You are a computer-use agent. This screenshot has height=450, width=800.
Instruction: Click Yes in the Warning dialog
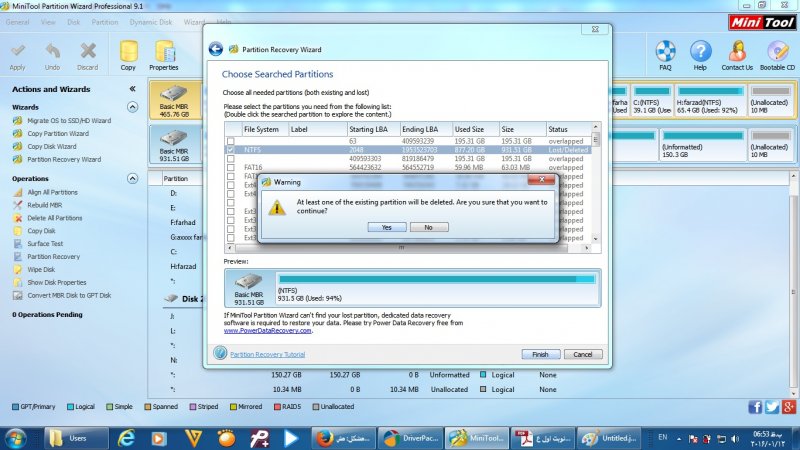click(x=387, y=227)
